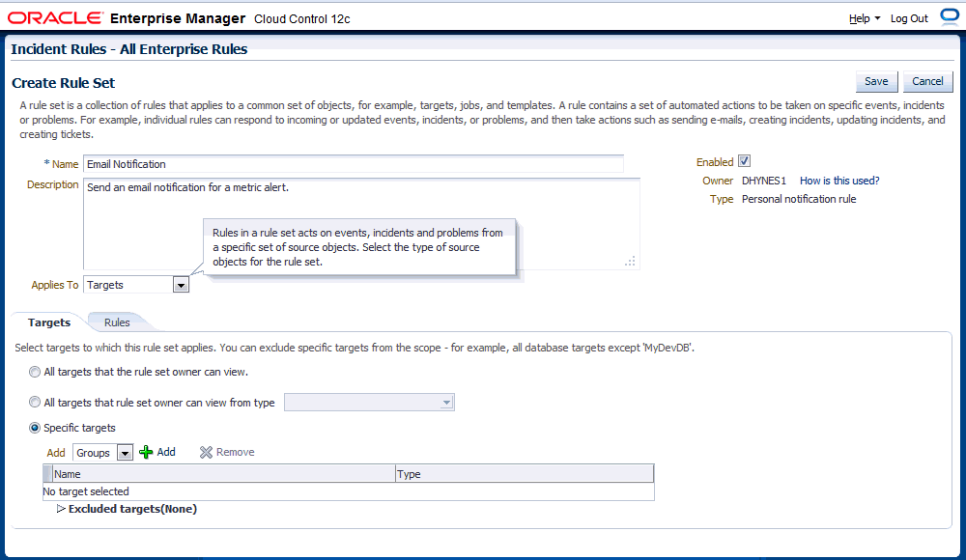This screenshot has width=966, height=560.
Task: Click the table select-all corner cell
Action: 47,474
